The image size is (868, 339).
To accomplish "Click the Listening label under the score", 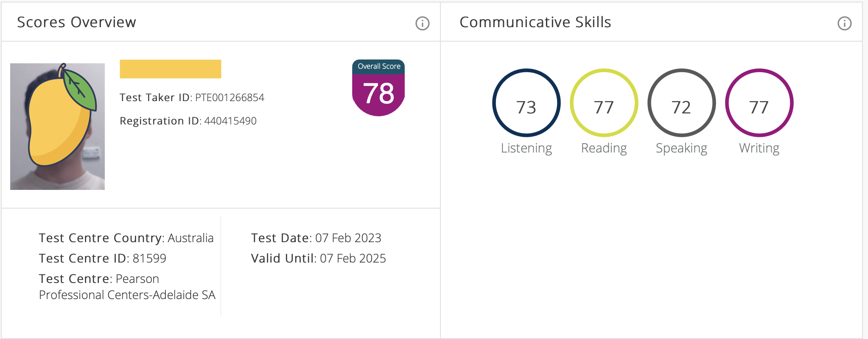I will pos(526,148).
